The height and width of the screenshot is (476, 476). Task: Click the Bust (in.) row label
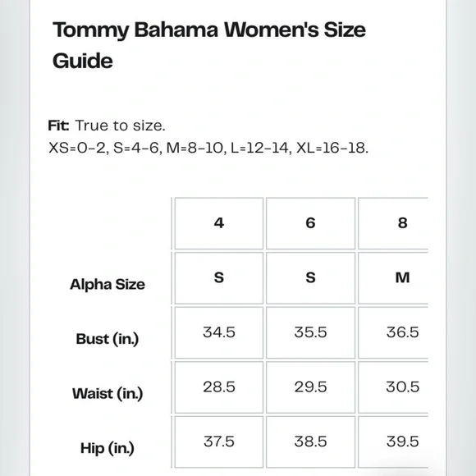click(x=108, y=339)
